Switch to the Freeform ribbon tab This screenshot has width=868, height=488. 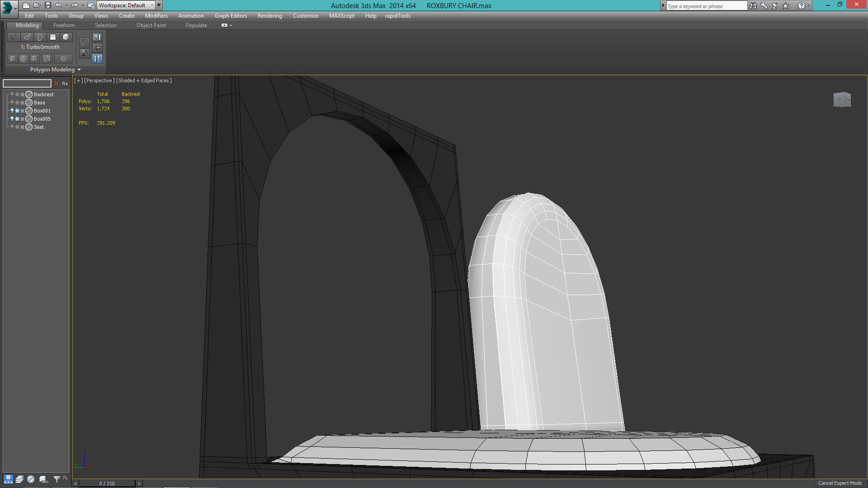point(64,25)
